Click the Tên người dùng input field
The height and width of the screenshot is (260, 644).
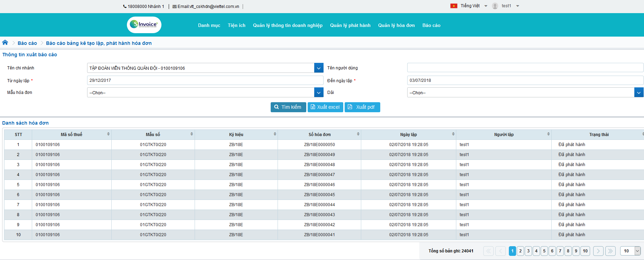click(x=525, y=68)
